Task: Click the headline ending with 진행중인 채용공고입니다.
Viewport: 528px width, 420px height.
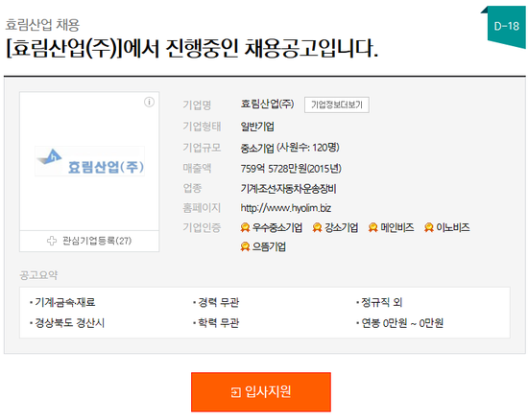Action: pos(192,49)
